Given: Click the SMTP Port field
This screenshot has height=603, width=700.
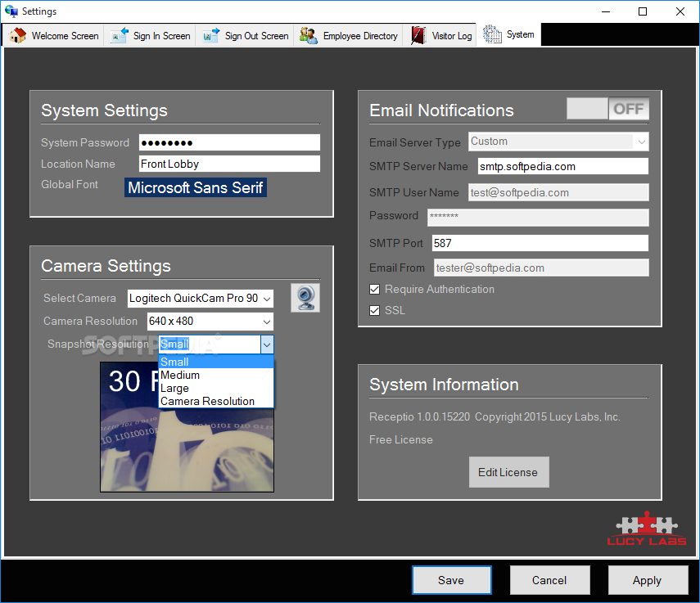Looking at the screenshot, I should [x=540, y=243].
